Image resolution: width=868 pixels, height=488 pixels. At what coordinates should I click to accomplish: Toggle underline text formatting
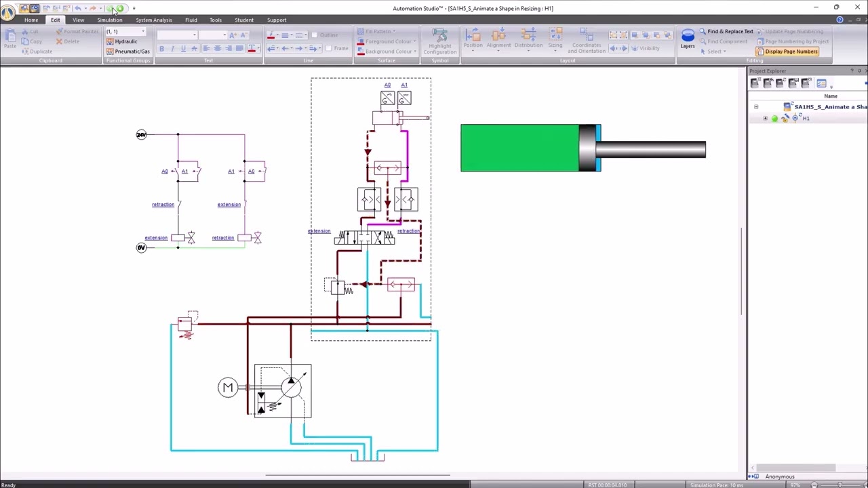point(183,49)
